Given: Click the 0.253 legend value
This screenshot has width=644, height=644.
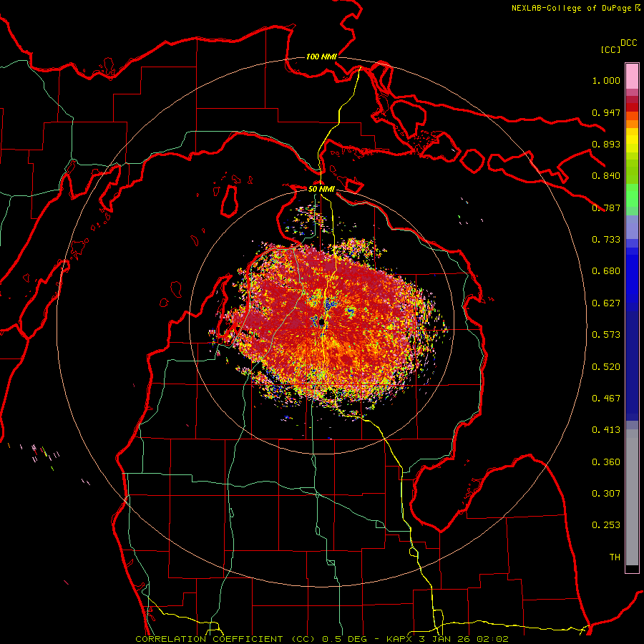Looking at the screenshot, I should pyautogui.click(x=606, y=525).
